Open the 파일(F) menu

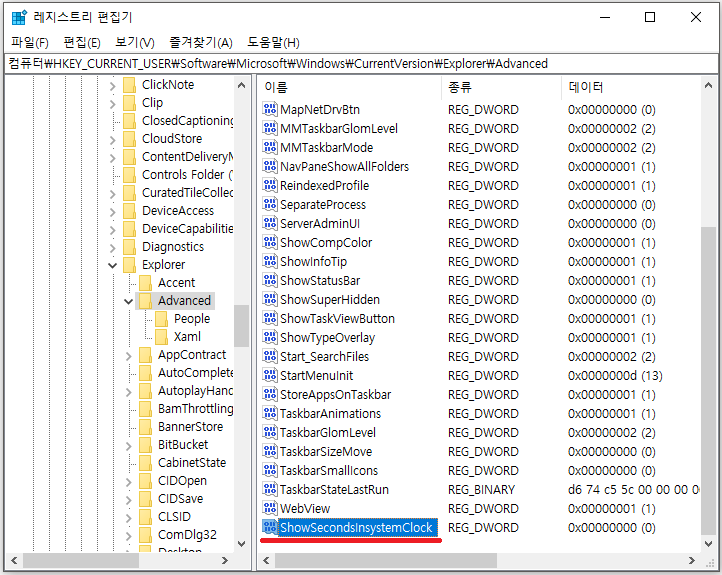(29, 43)
